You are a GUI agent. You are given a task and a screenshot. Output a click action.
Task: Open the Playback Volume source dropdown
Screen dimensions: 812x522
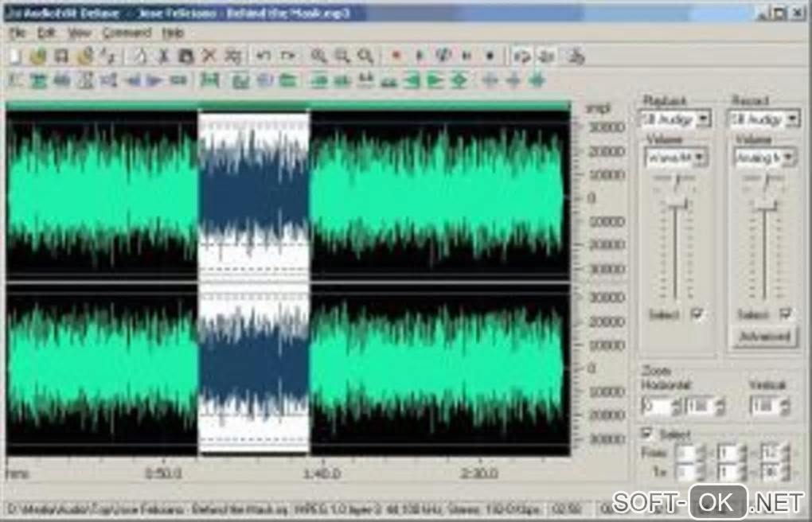click(675, 157)
